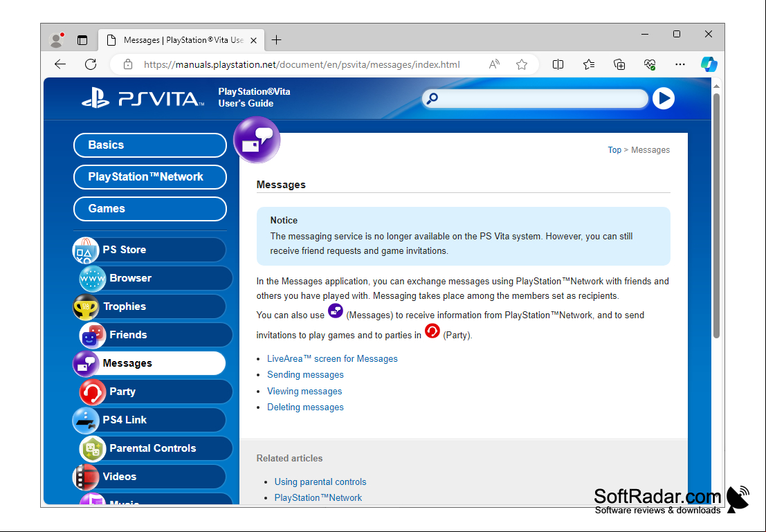This screenshot has width=766, height=532.
Task: Click the Friends faces icon
Action: (x=92, y=335)
